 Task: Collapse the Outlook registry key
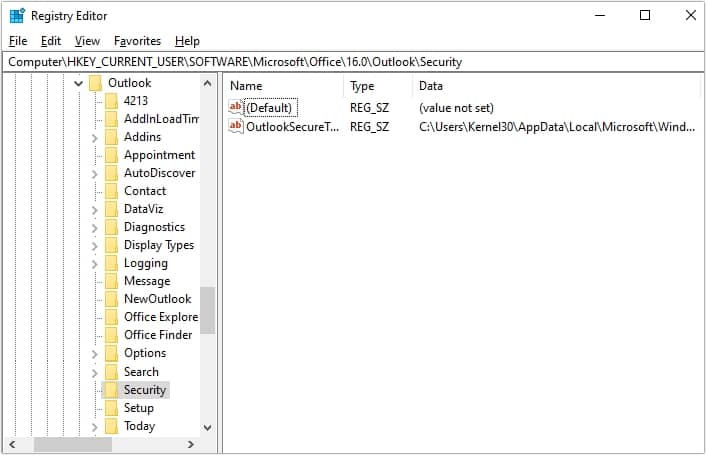pos(78,83)
